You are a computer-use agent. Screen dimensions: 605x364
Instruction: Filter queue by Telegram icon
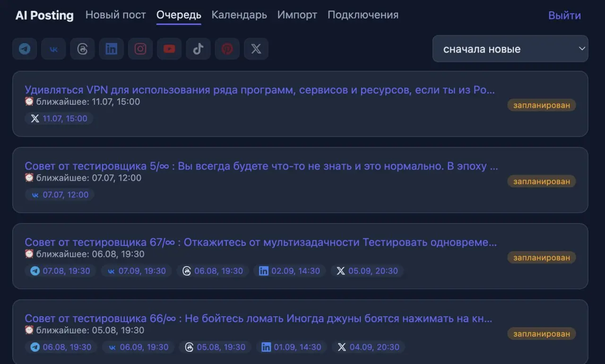[25, 49]
